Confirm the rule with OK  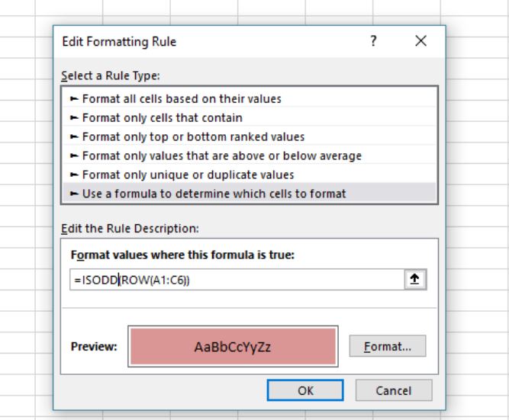305,390
